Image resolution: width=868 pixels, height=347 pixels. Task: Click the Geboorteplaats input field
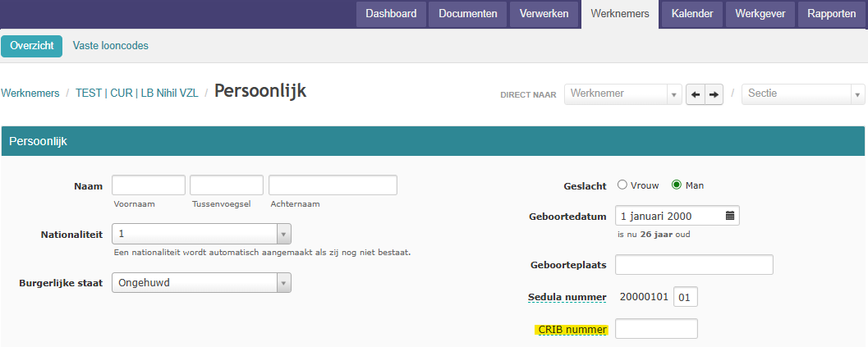coord(694,264)
